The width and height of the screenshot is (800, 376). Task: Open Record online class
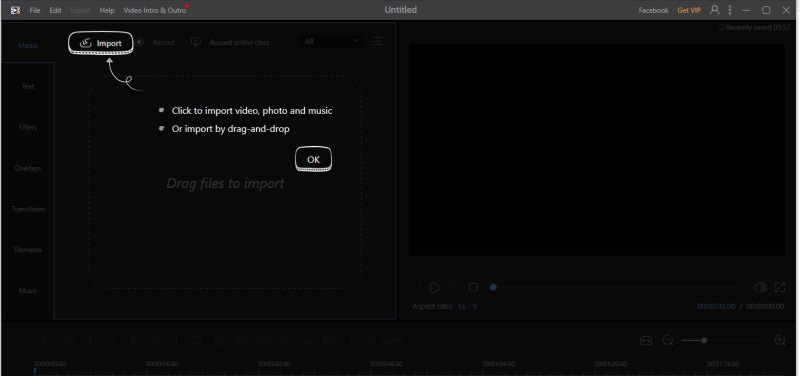coord(230,42)
